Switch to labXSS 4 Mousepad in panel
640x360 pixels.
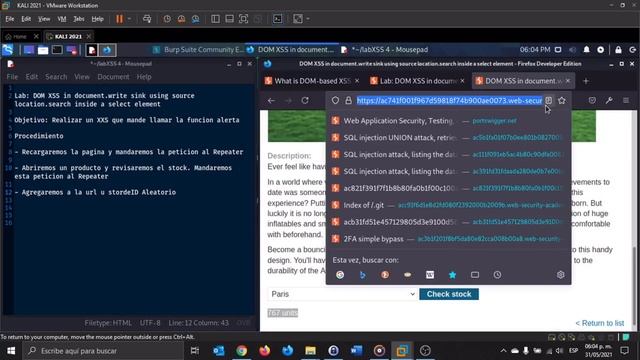pyautogui.click(x=384, y=50)
